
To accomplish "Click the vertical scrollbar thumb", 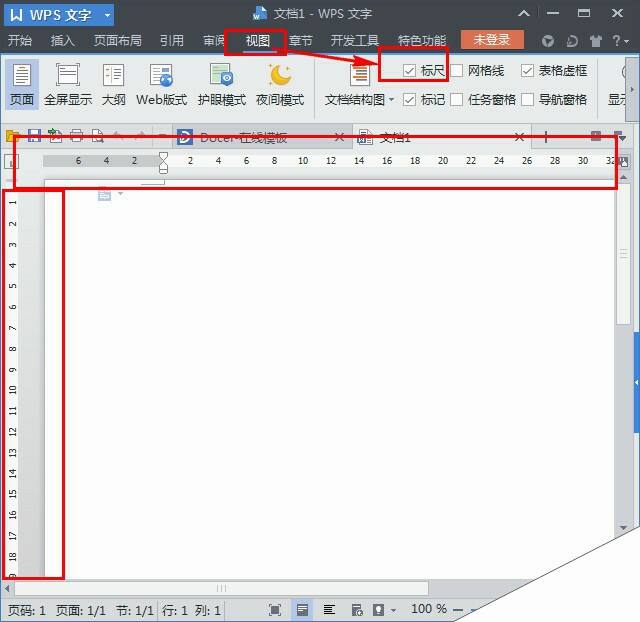I will point(623,255).
